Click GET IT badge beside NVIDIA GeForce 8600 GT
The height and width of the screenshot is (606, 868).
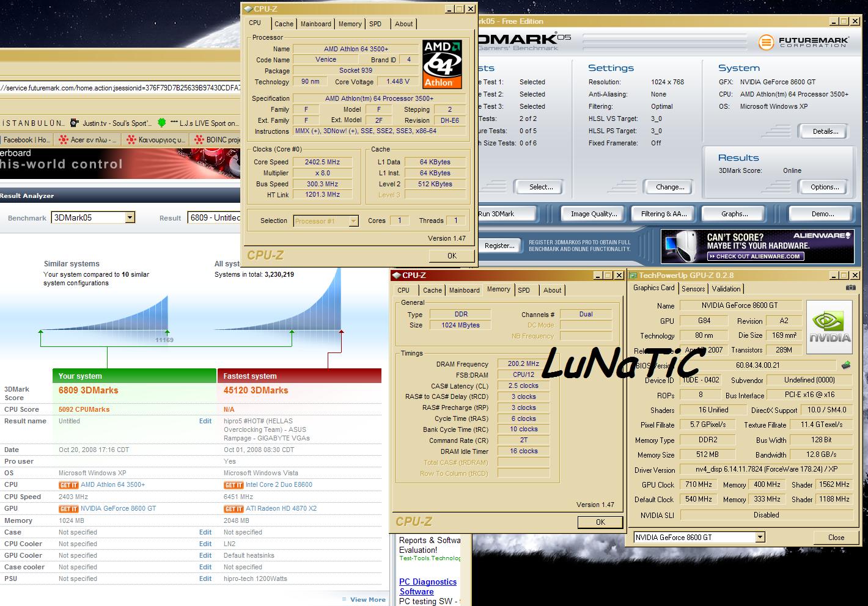(x=68, y=509)
